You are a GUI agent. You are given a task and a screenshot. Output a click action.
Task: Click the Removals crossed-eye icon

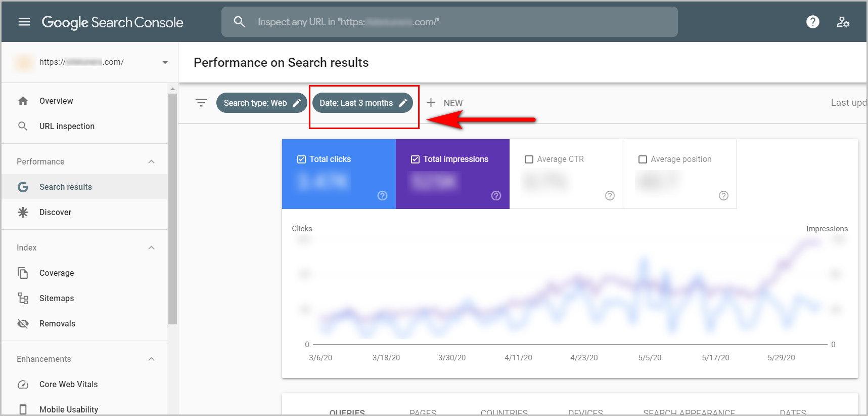[23, 323]
